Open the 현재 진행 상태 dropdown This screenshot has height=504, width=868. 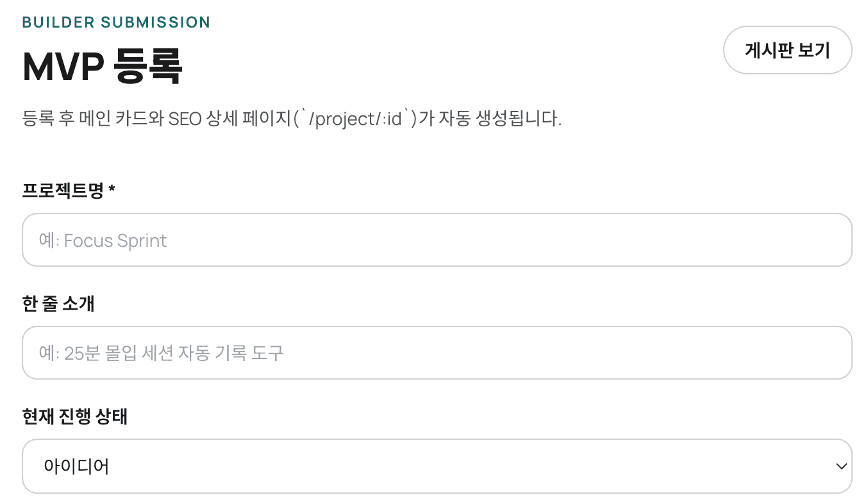coord(436,466)
